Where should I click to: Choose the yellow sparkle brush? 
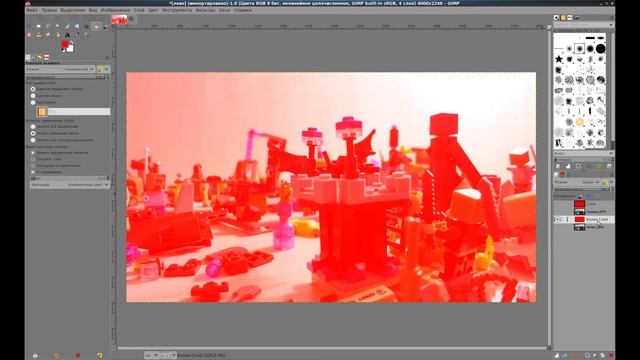click(x=580, y=122)
